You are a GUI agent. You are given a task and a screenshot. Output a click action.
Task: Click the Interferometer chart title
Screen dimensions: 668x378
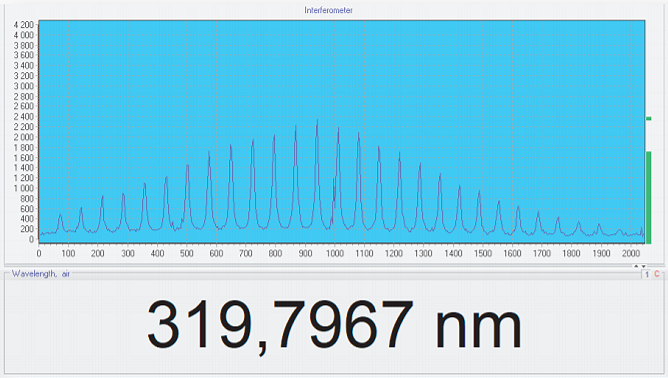point(328,10)
